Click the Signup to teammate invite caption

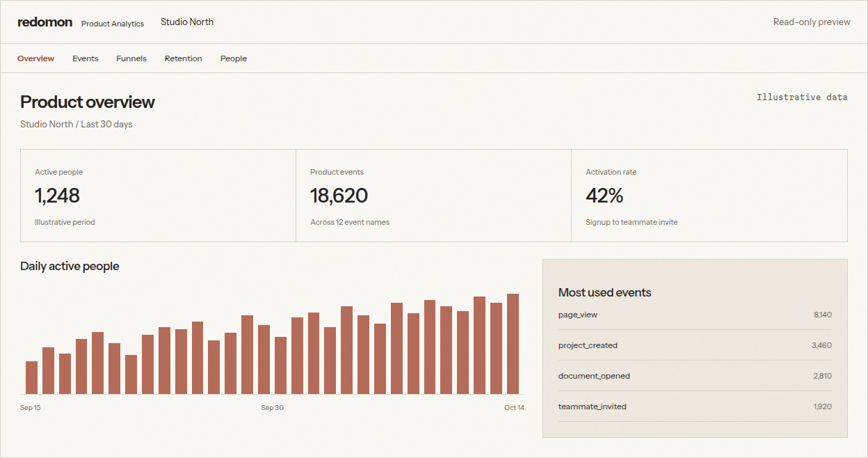[632, 223]
